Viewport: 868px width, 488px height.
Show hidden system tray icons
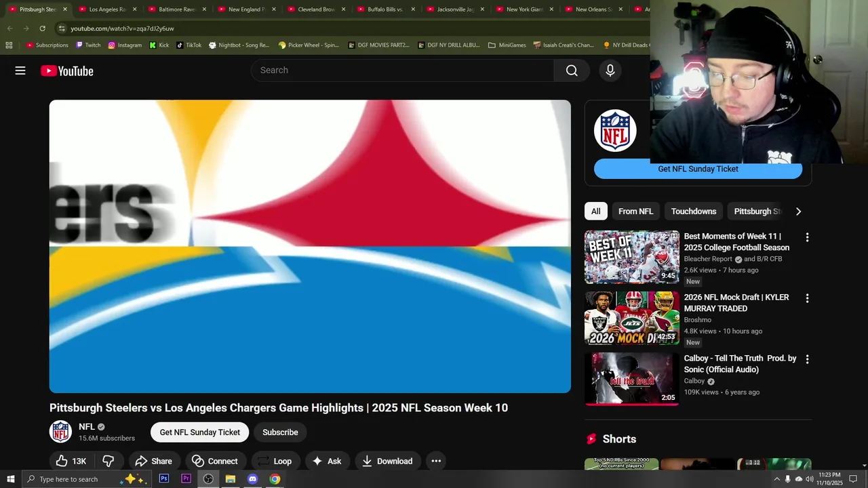point(776,479)
